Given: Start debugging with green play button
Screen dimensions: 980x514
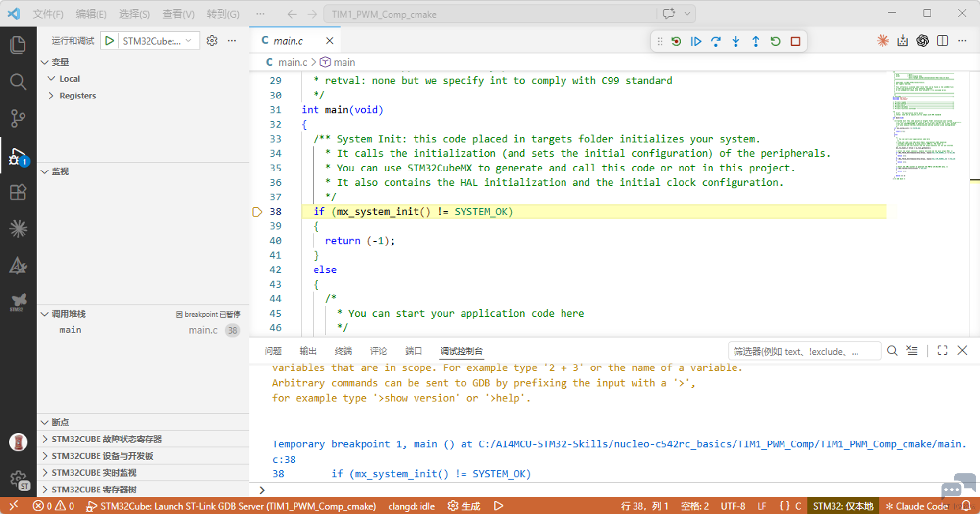Looking at the screenshot, I should [110, 41].
